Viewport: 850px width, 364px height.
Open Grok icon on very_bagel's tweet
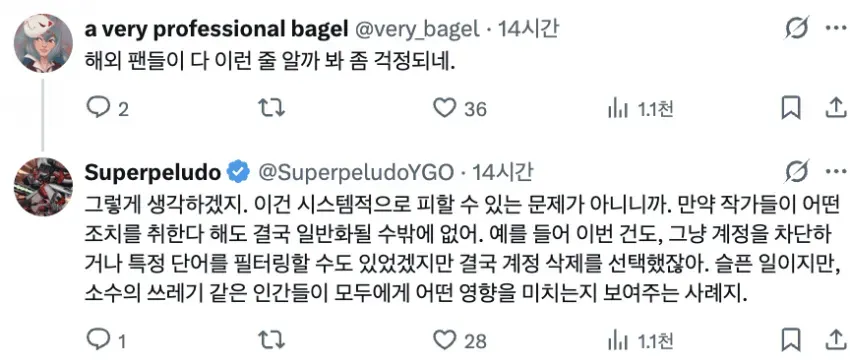coord(797,28)
